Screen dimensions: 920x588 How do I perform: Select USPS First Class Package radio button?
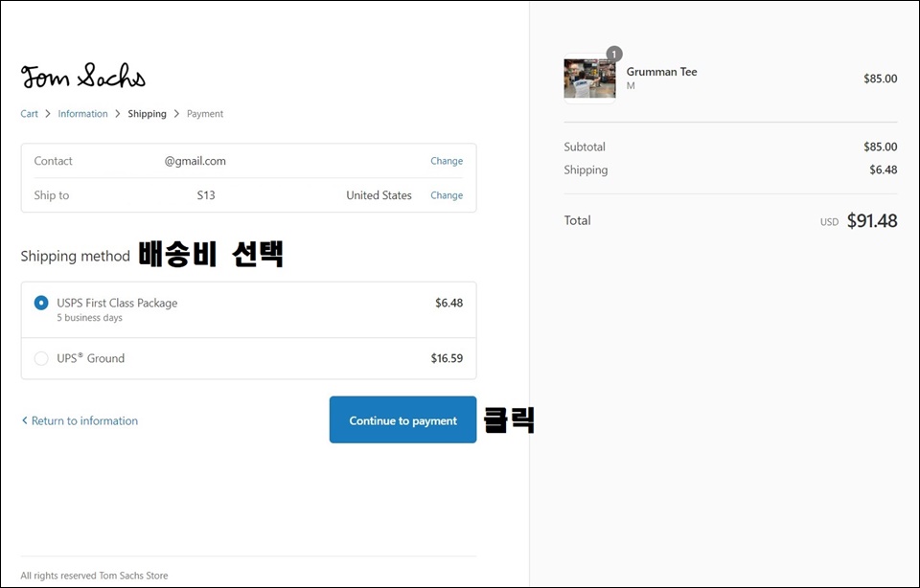tap(41, 303)
